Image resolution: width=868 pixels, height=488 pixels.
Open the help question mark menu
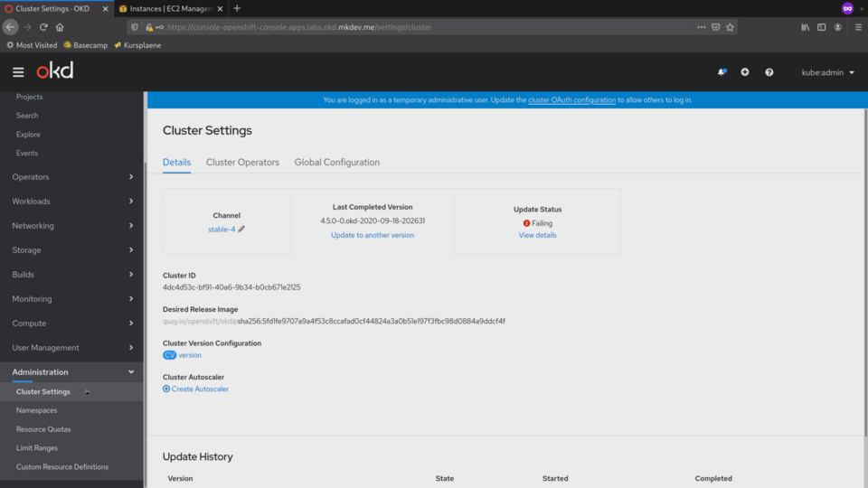(769, 72)
